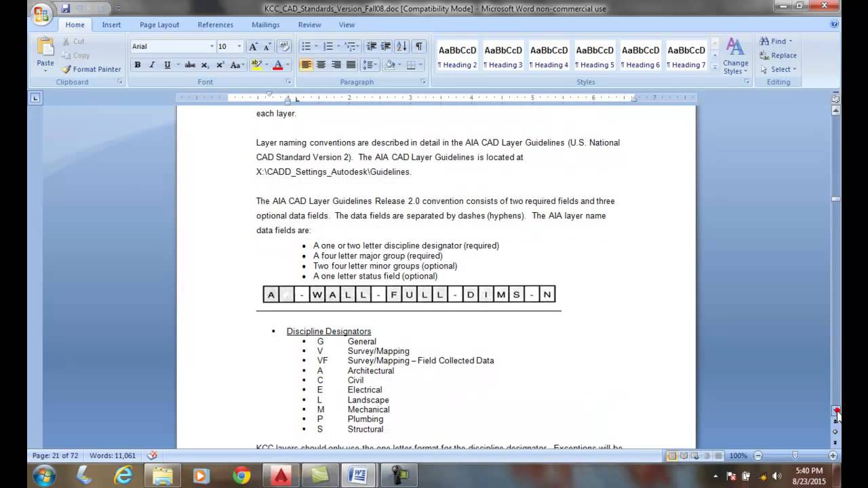Screen dimensions: 868x488
Task: Toggle the ruler view button
Action: (836, 98)
